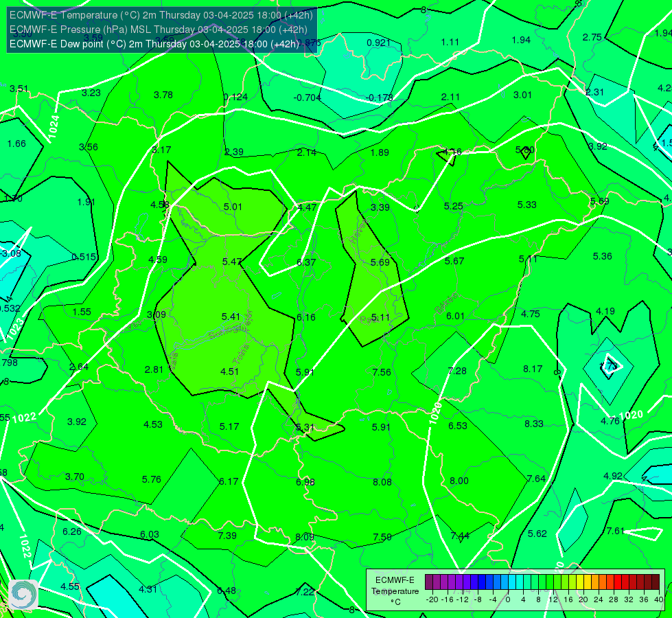Click the 1024 isobar label

54,127
